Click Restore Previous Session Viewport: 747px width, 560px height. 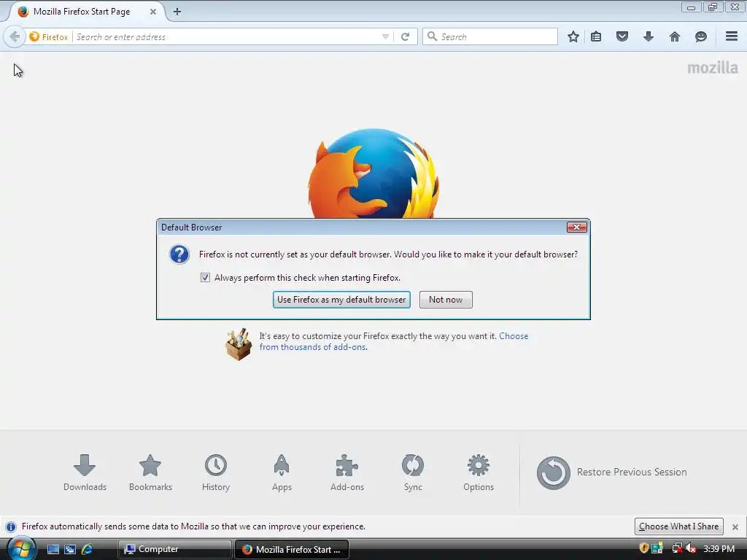coord(612,472)
